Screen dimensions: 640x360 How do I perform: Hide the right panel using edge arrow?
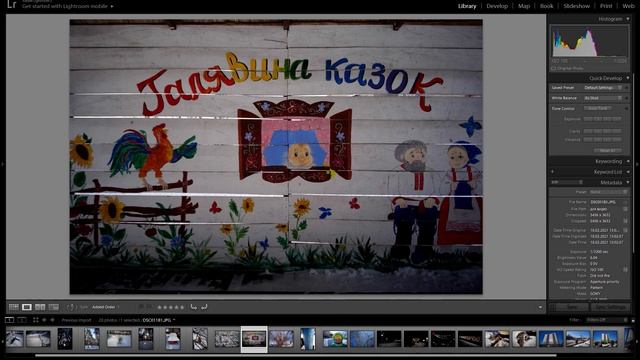[x=638, y=164]
